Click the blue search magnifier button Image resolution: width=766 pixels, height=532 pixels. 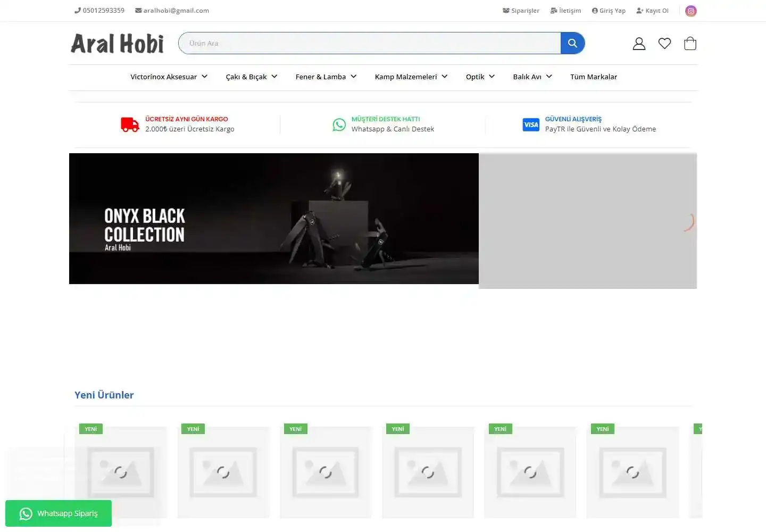tap(572, 43)
